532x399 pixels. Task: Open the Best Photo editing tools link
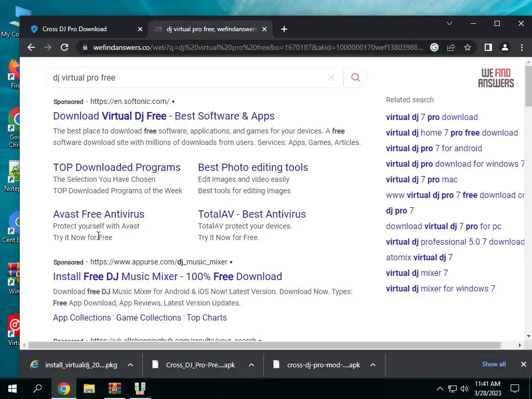click(x=253, y=167)
